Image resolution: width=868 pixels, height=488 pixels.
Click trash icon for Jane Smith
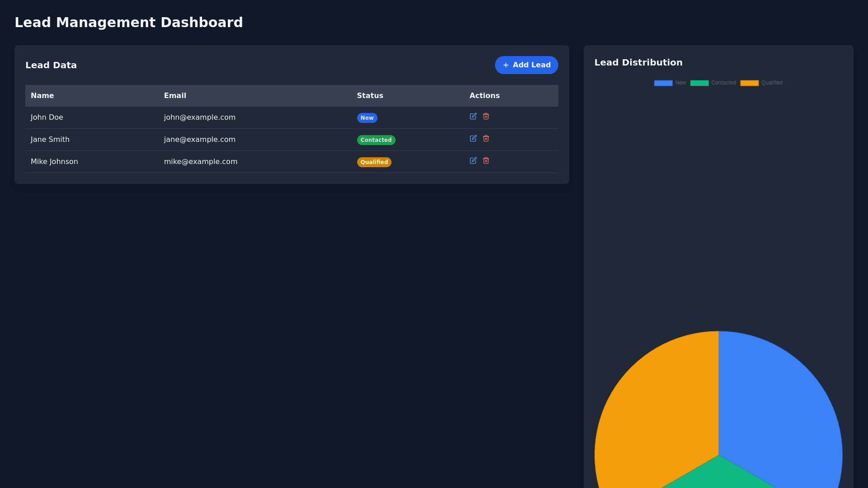(486, 139)
